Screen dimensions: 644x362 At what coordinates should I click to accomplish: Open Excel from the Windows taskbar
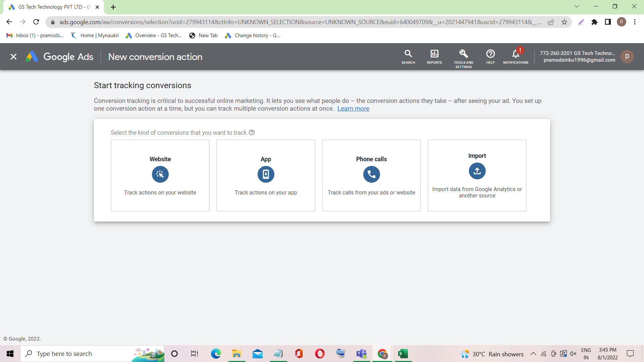(x=403, y=354)
